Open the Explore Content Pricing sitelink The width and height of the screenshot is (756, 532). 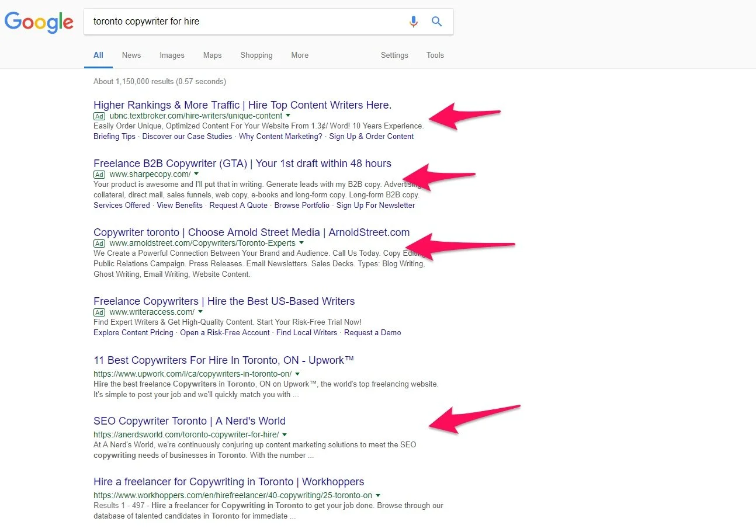(133, 332)
